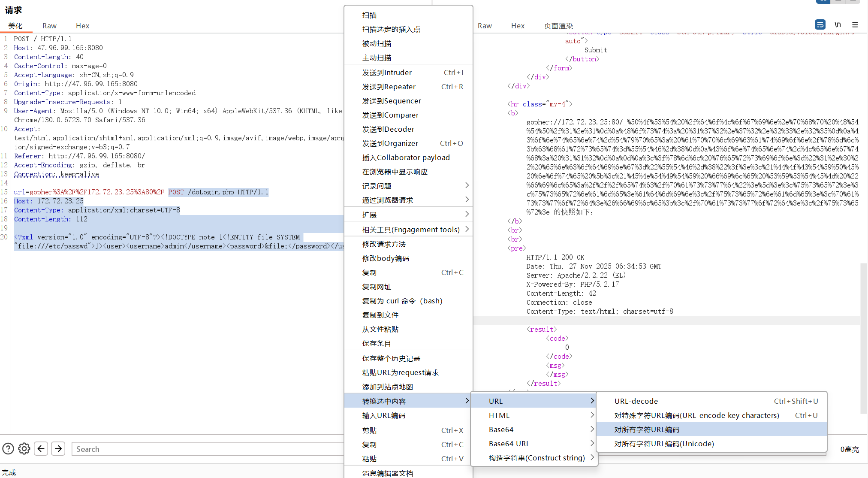Click 发送到Repeater in context menu
The height and width of the screenshot is (478, 868).
[x=389, y=87]
